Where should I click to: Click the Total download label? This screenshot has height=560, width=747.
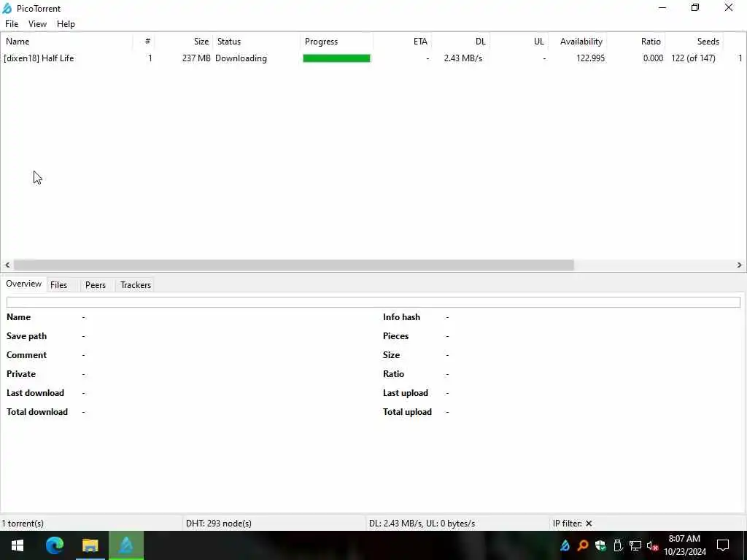click(x=37, y=412)
